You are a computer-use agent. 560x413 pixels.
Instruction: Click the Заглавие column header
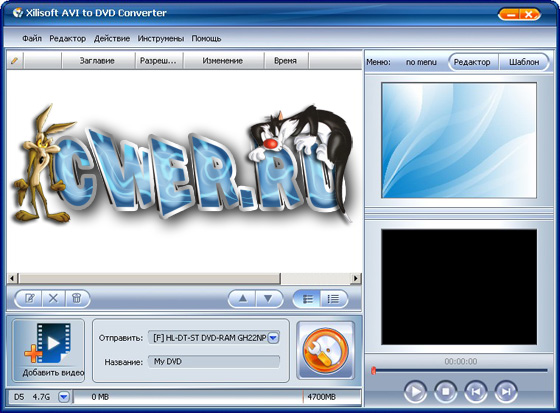click(97, 61)
